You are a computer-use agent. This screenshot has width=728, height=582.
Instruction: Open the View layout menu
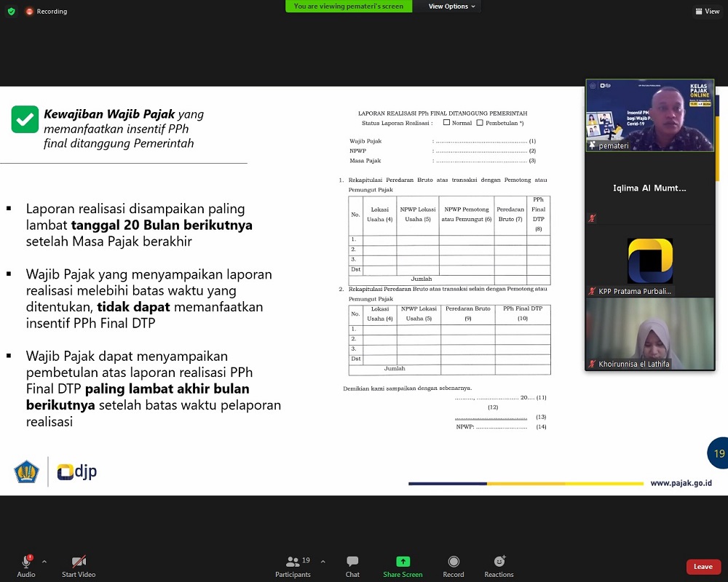(x=707, y=12)
